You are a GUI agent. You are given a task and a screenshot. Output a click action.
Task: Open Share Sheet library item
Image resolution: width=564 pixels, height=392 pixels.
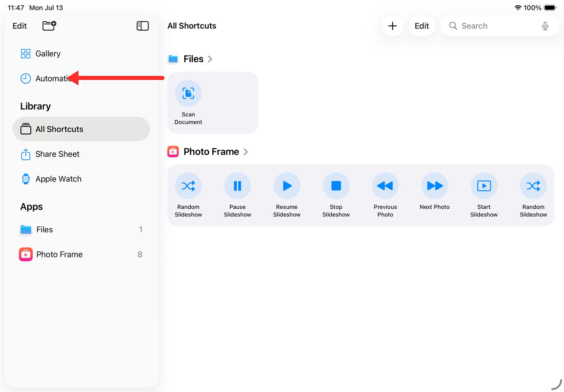coord(81,154)
